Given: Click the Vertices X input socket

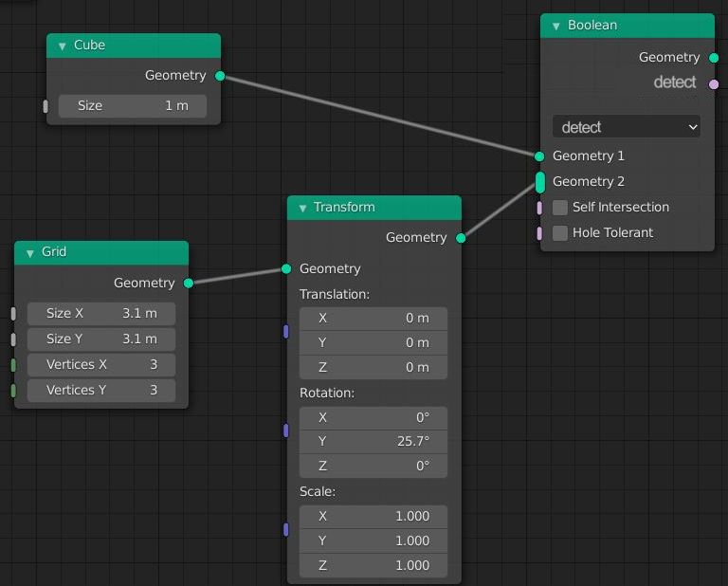Looking at the screenshot, I should point(13,365).
